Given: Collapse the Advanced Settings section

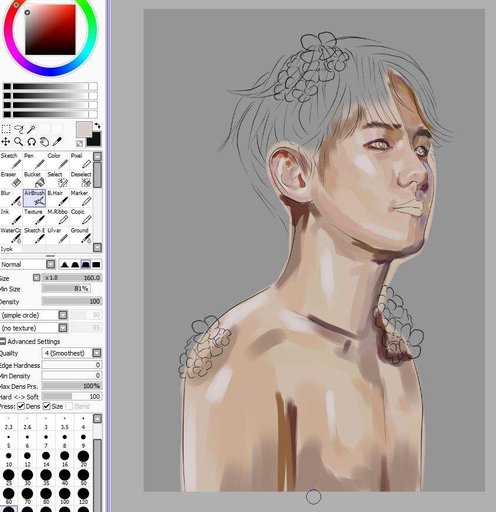Looking at the screenshot, I should pos(3,341).
